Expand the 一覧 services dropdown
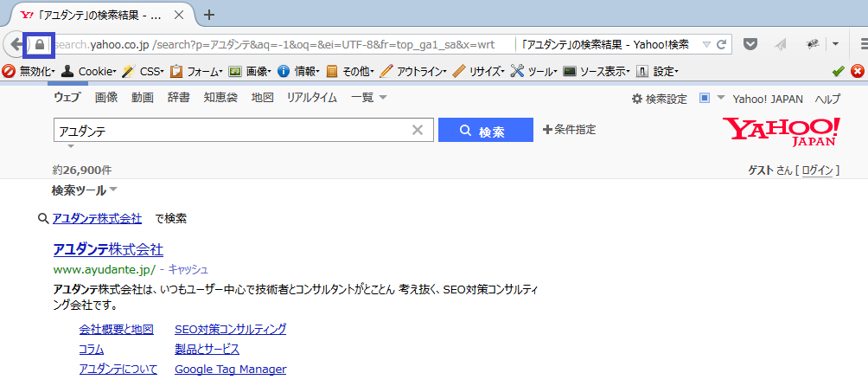Screen dimensions: 868x386 (x=368, y=98)
